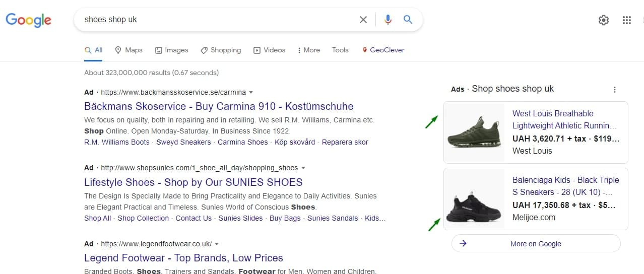Open the More search menu

pyautogui.click(x=308, y=50)
